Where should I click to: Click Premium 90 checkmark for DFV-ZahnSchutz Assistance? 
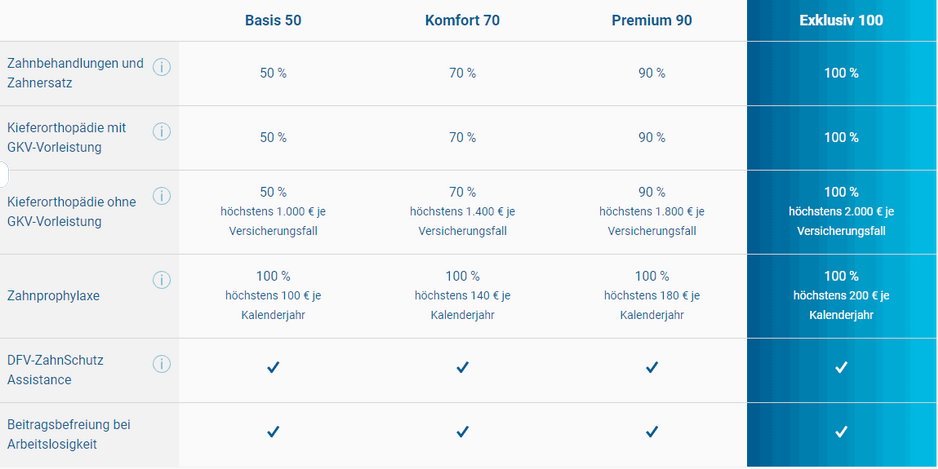point(652,367)
